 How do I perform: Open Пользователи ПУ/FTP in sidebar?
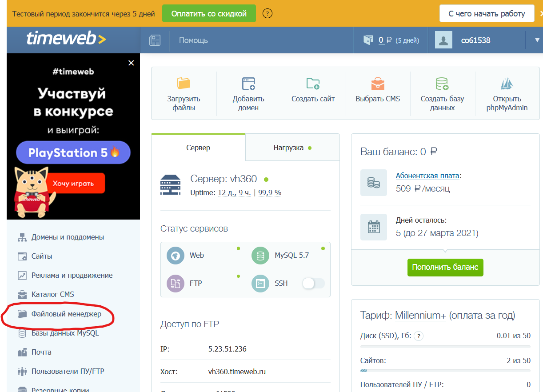(68, 372)
